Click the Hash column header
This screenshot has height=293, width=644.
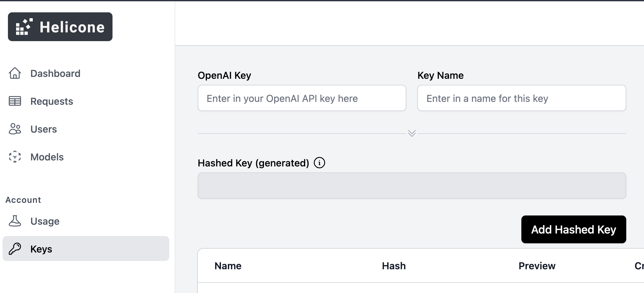click(x=393, y=266)
